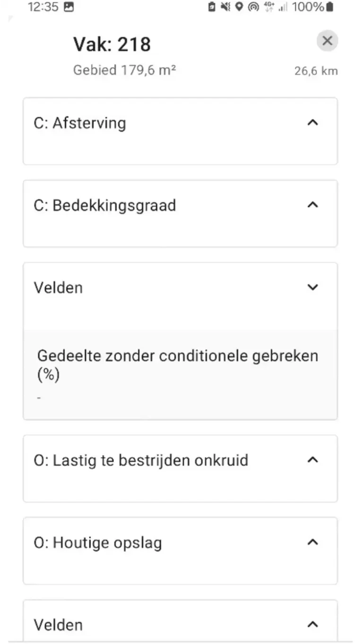Tap the O: Houtige opslag label
The image size is (363, 644).
[x=98, y=543]
